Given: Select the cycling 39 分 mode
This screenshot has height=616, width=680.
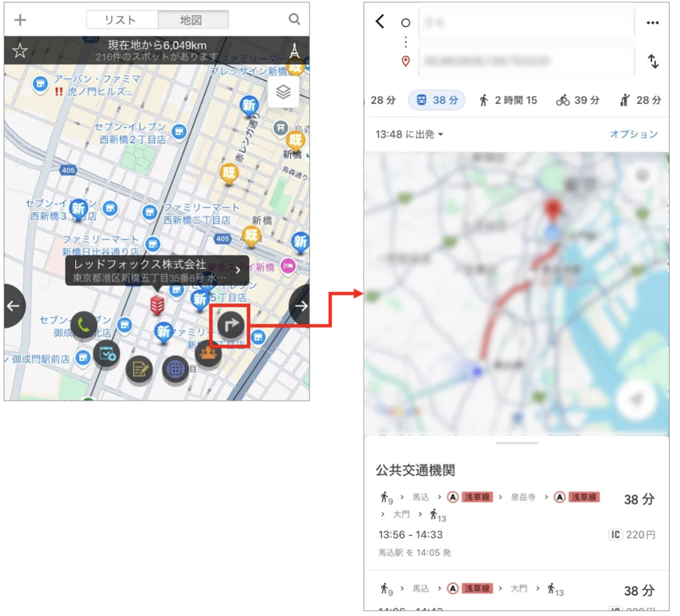Looking at the screenshot, I should tap(578, 100).
